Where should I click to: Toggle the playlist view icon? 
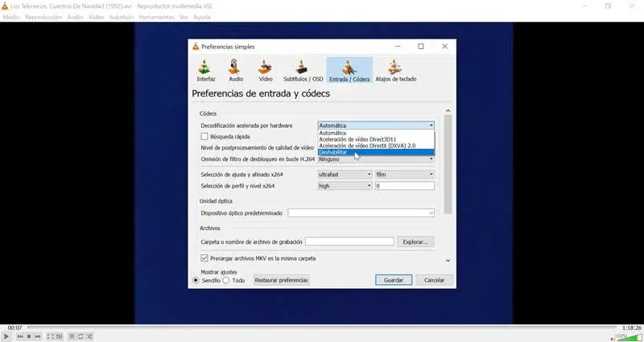[72, 336]
